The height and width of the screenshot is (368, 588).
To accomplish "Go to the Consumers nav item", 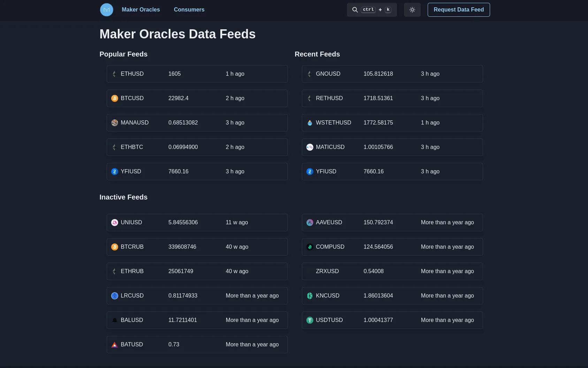I will point(189,10).
